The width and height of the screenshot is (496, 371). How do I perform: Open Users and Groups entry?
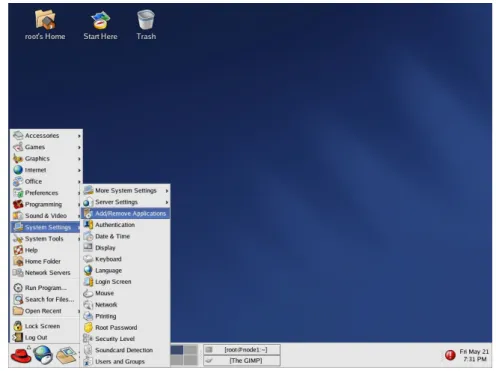125,361
